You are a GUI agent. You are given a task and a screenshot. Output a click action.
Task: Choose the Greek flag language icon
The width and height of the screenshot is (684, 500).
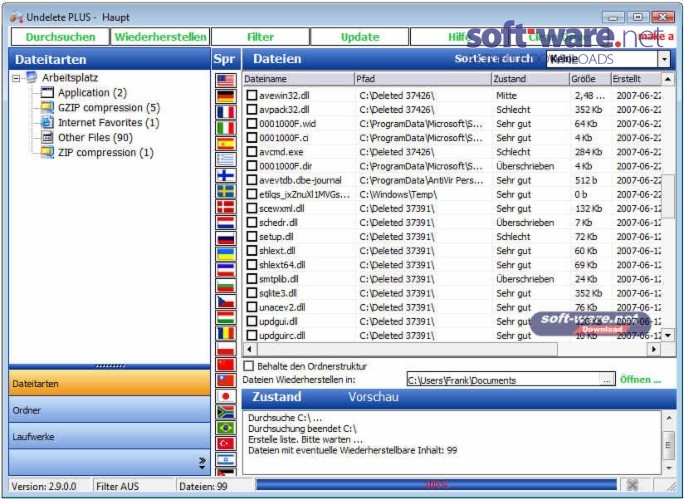tap(226, 159)
